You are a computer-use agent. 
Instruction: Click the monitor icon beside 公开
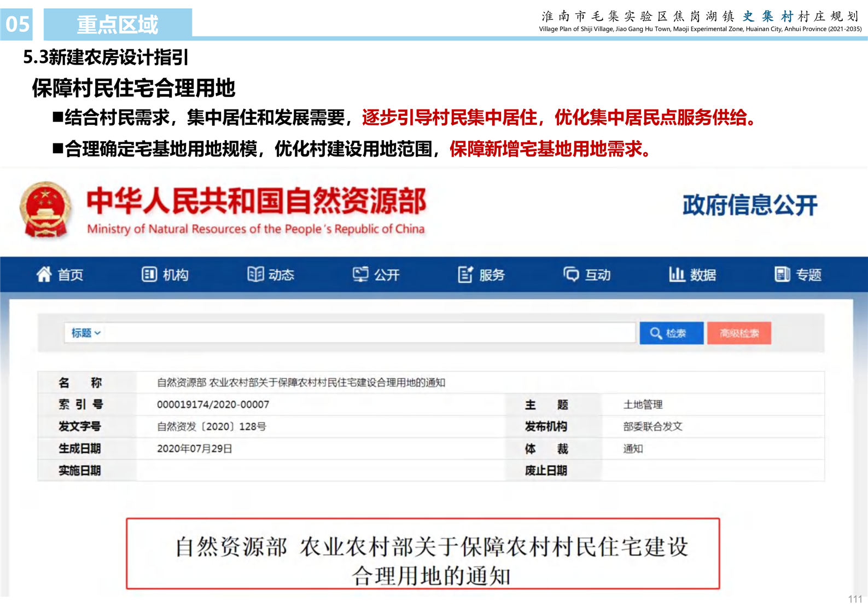click(x=360, y=274)
